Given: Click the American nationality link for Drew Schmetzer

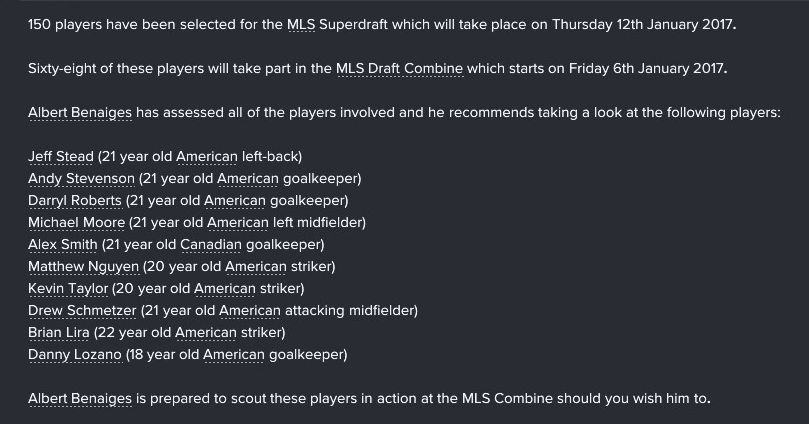Looking at the screenshot, I should 250,311.
